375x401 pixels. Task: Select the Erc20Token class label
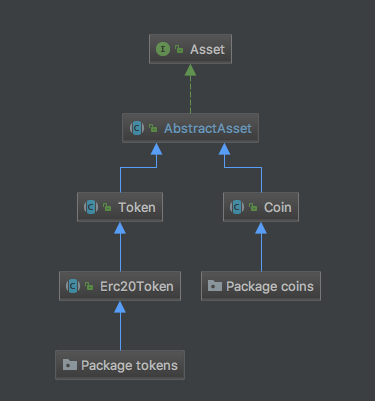coord(137,286)
